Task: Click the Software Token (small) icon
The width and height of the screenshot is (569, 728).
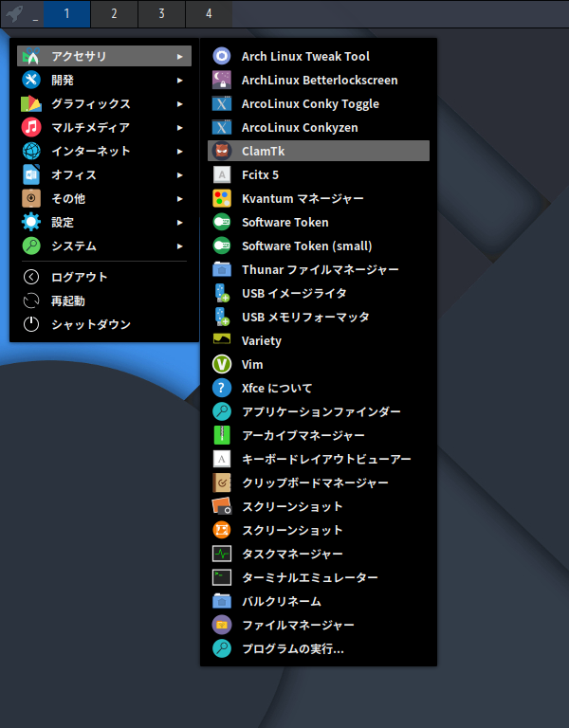Action: coord(222,246)
